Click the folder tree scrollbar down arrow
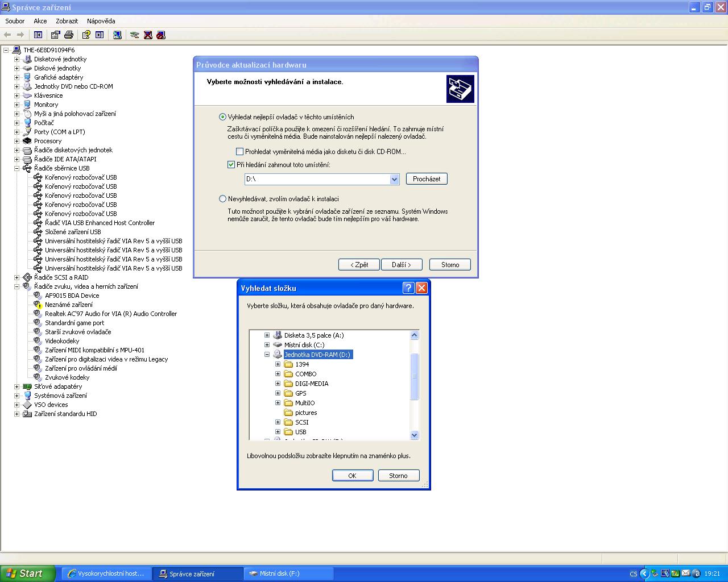The height and width of the screenshot is (582, 728). click(414, 435)
